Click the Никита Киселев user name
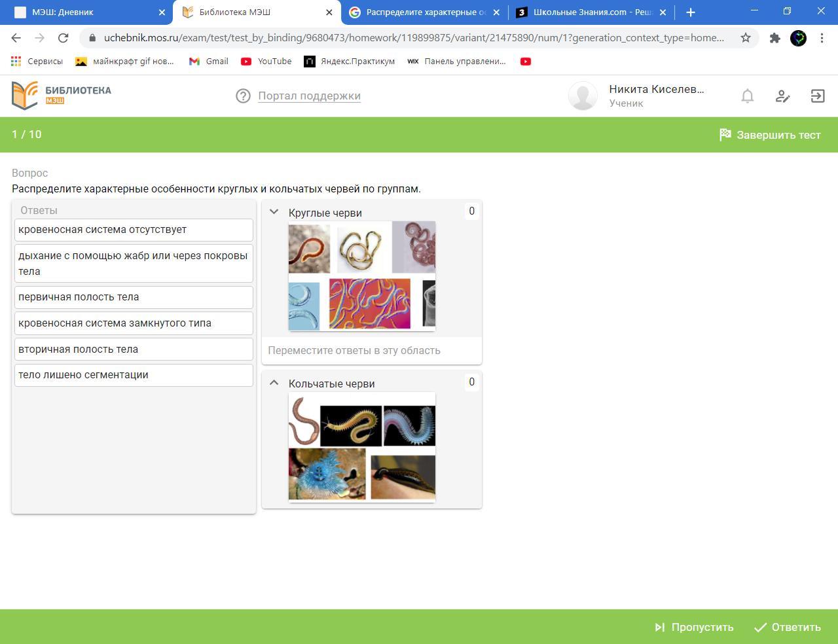Viewport: 838px width, 644px height. pyautogui.click(x=657, y=90)
